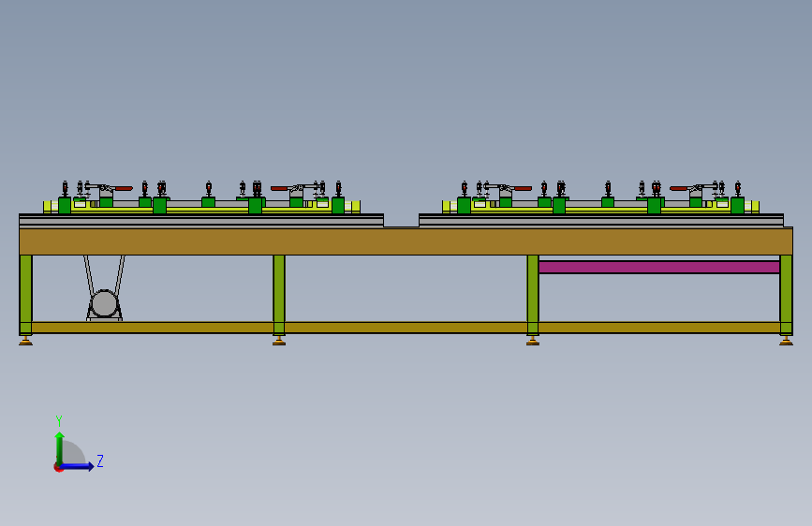Click the "Z" axis label
Viewport: 812px width, 526px height.
tap(100, 460)
